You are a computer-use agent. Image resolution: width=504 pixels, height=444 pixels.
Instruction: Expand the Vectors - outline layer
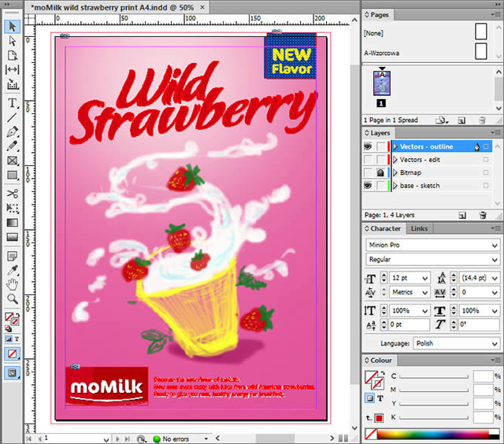click(395, 147)
